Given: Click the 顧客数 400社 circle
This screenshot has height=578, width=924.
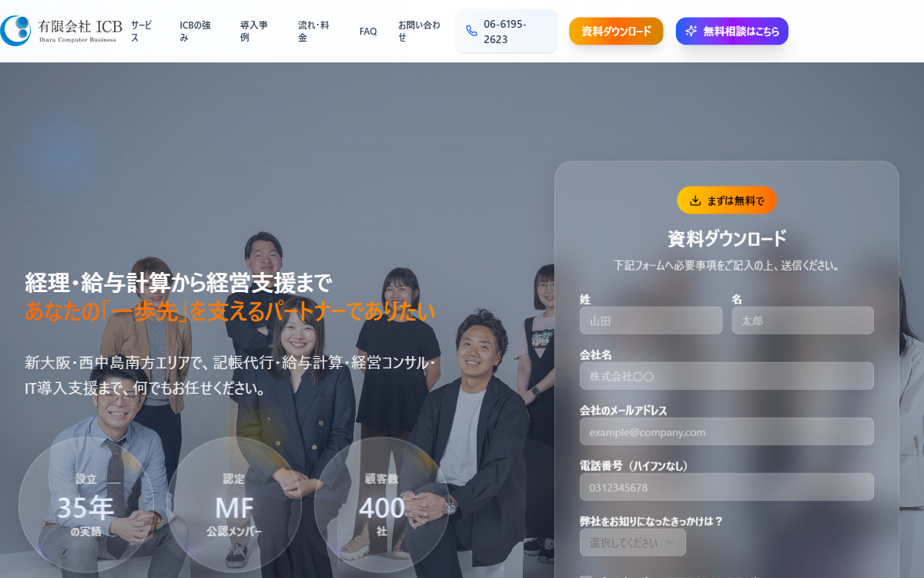Looking at the screenshot, I should [x=382, y=505].
